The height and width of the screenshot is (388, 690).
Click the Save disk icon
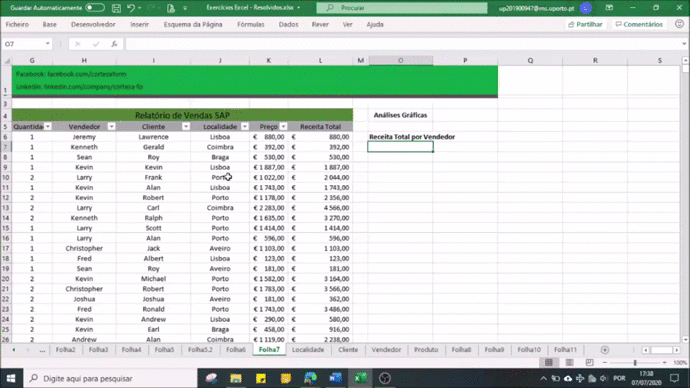pyautogui.click(x=116, y=8)
